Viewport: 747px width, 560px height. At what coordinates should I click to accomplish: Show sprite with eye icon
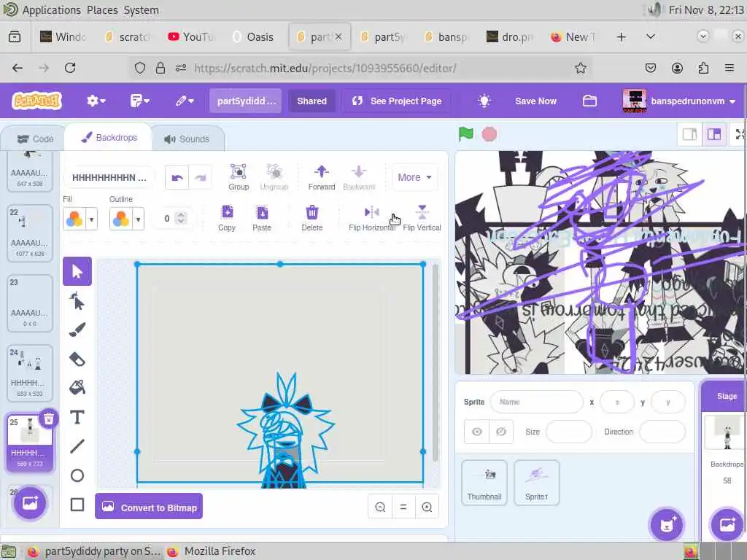[x=477, y=432]
